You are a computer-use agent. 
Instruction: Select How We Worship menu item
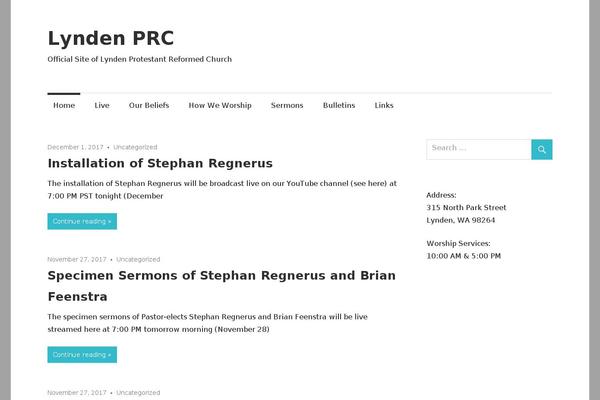[x=220, y=105]
